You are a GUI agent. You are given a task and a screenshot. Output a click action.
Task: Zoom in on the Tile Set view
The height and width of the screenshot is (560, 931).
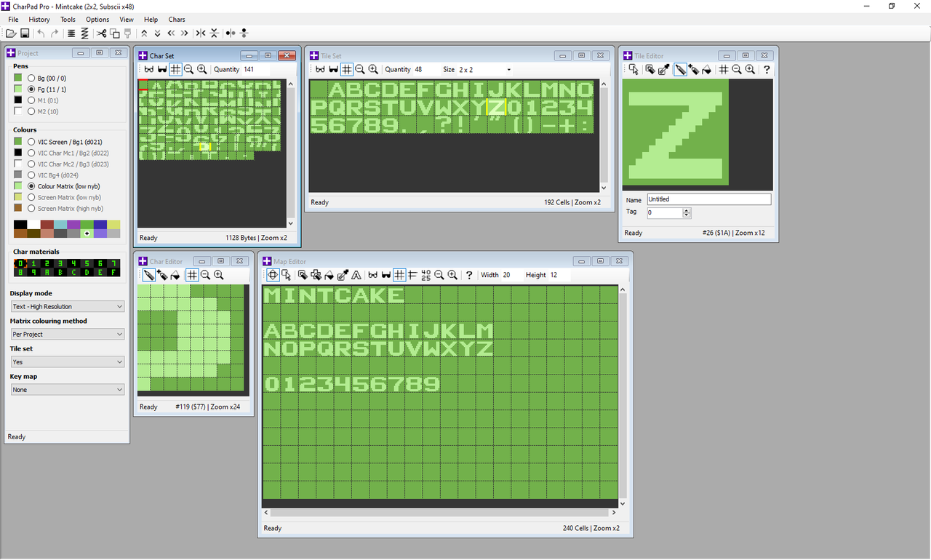click(x=373, y=69)
